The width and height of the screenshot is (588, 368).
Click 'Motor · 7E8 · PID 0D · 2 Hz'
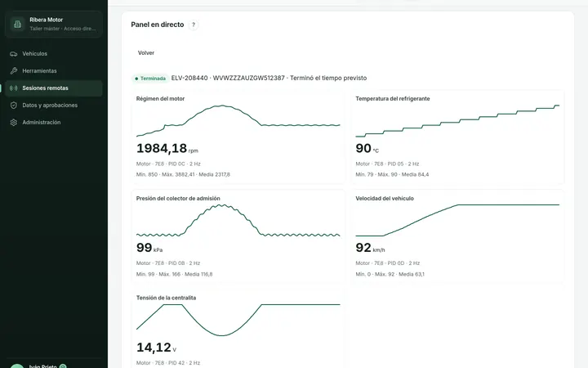pos(388,263)
